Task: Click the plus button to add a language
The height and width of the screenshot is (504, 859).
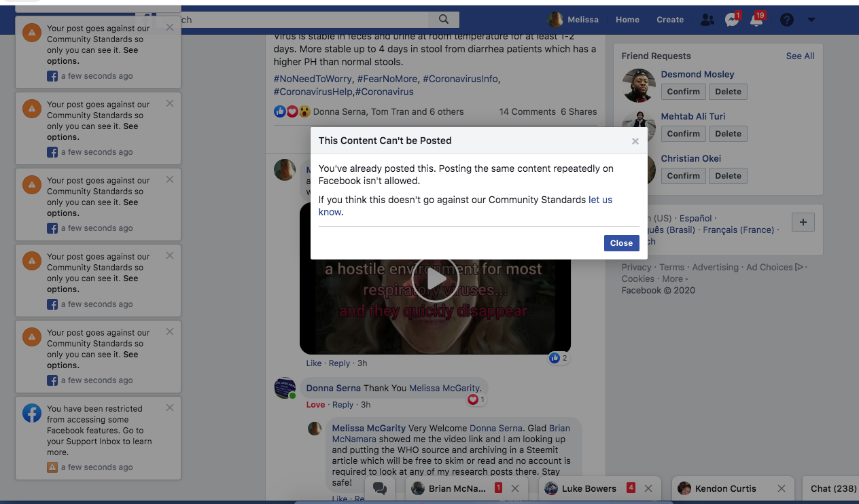Action: pos(803,222)
